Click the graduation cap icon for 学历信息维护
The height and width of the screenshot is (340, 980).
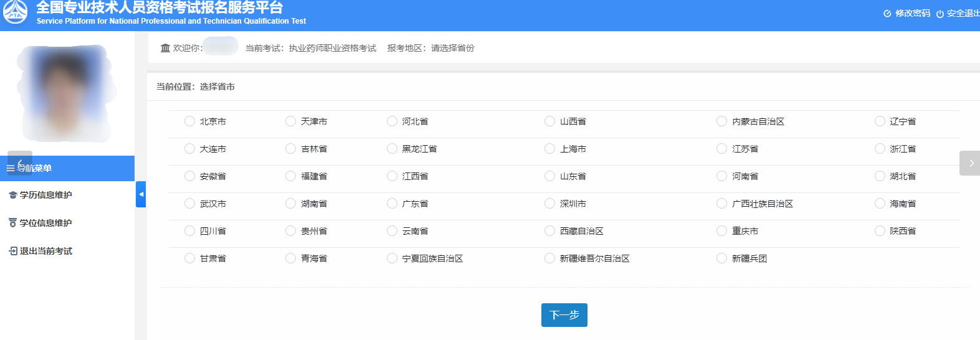click(12, 195)
